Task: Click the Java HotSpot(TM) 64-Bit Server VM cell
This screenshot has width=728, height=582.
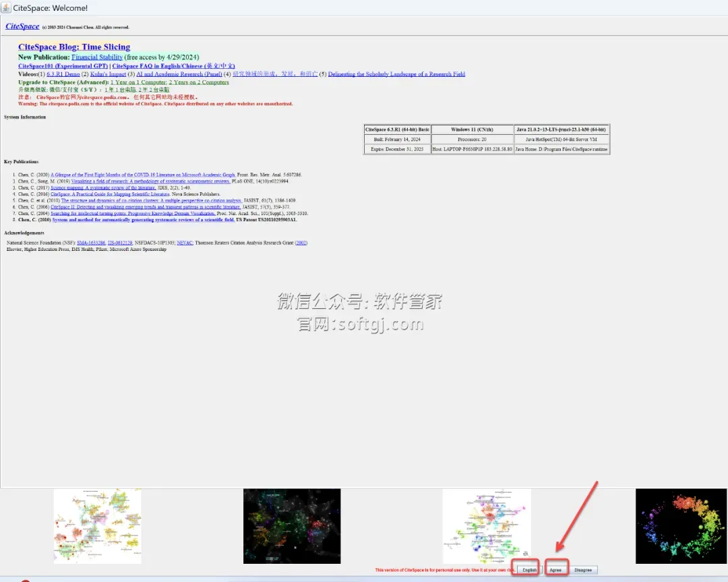Action: tap(562, 140)
